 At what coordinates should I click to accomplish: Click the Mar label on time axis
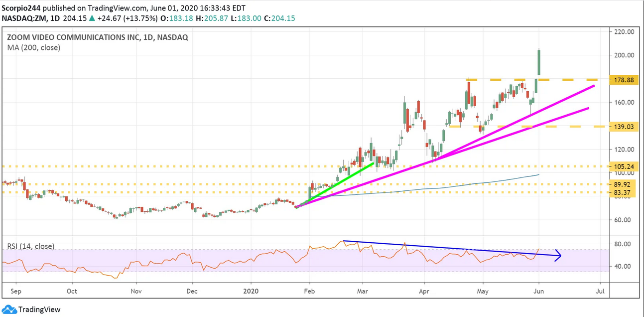tap(363, 291)
